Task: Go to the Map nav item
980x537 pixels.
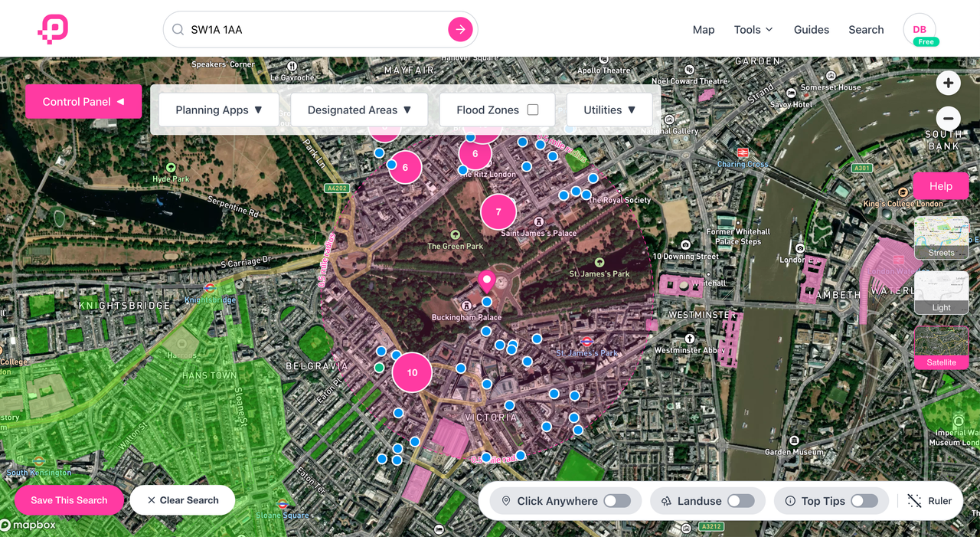Action: pyautogui.click(x=704, y=30)
